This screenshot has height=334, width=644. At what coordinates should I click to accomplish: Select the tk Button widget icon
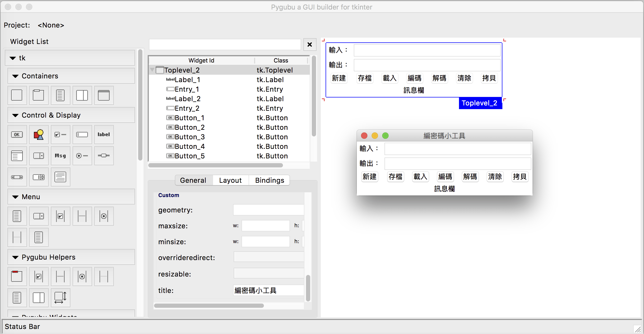pos(17,135)
